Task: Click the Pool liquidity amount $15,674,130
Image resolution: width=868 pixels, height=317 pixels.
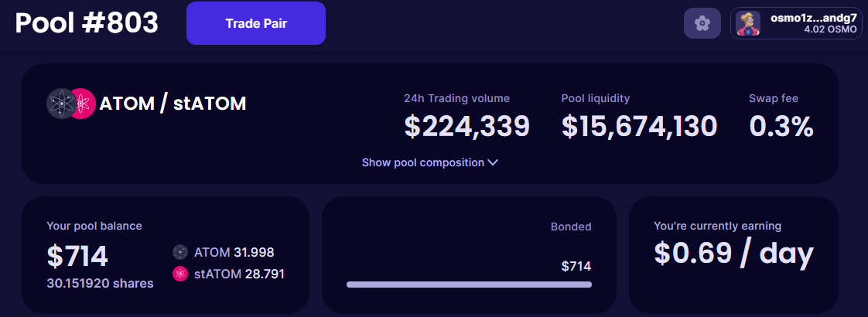Action: [x=639, y=126]
